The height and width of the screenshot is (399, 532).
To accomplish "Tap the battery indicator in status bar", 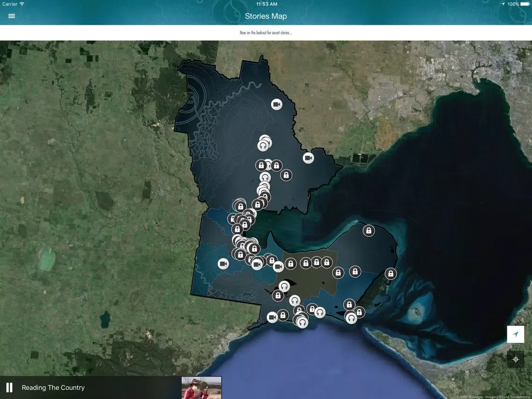I will pyautogui.click(x=525, y=4).
